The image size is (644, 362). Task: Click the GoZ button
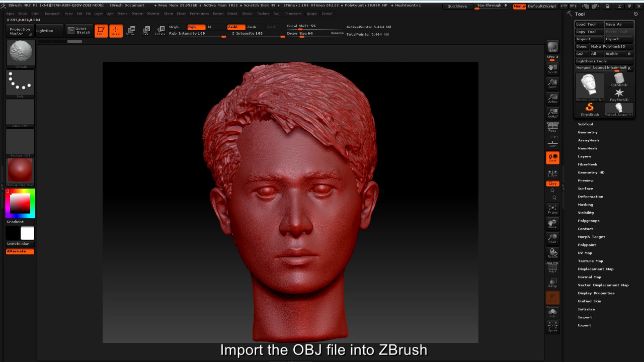click(582, 54)
